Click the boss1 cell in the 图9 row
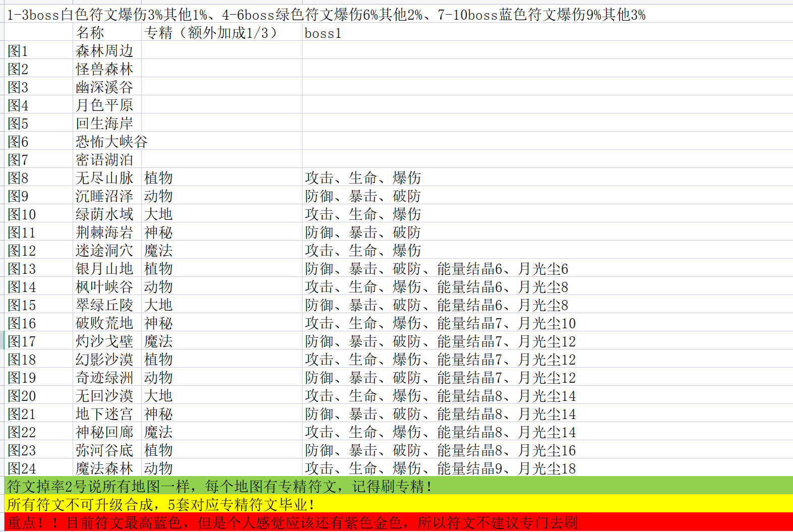 point(547,195)
